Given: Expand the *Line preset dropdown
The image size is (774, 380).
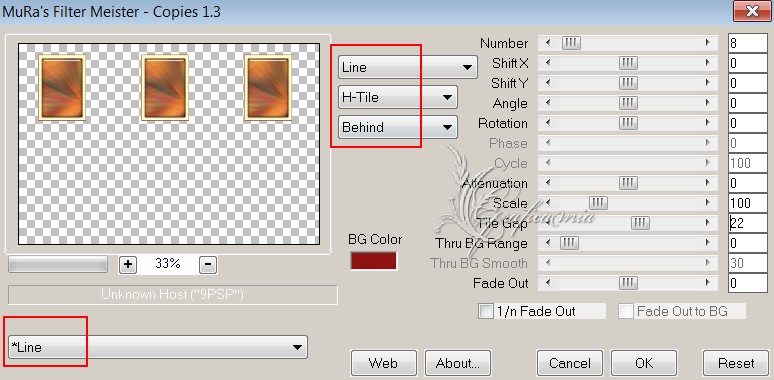Looking at the screenshot, I should [157, 347].
